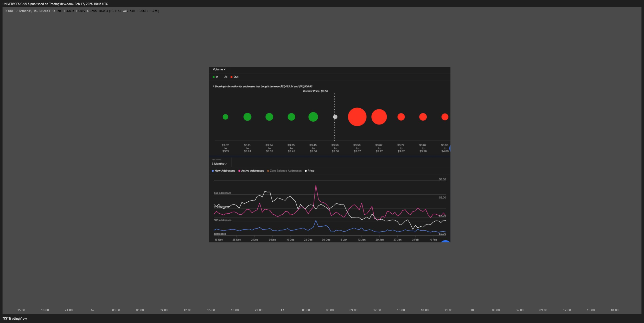Open the Volume dropdown
The image size is (644, 323).
click(219, 69)
